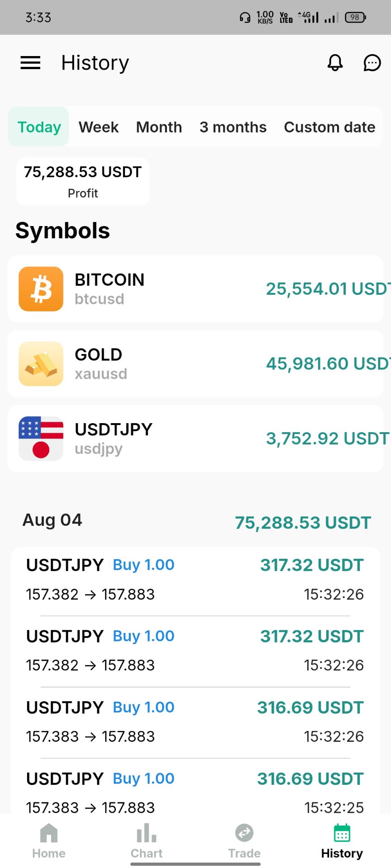Select the Today filter
This screenshot has height=868, width=391.
(x=39, y=127)
